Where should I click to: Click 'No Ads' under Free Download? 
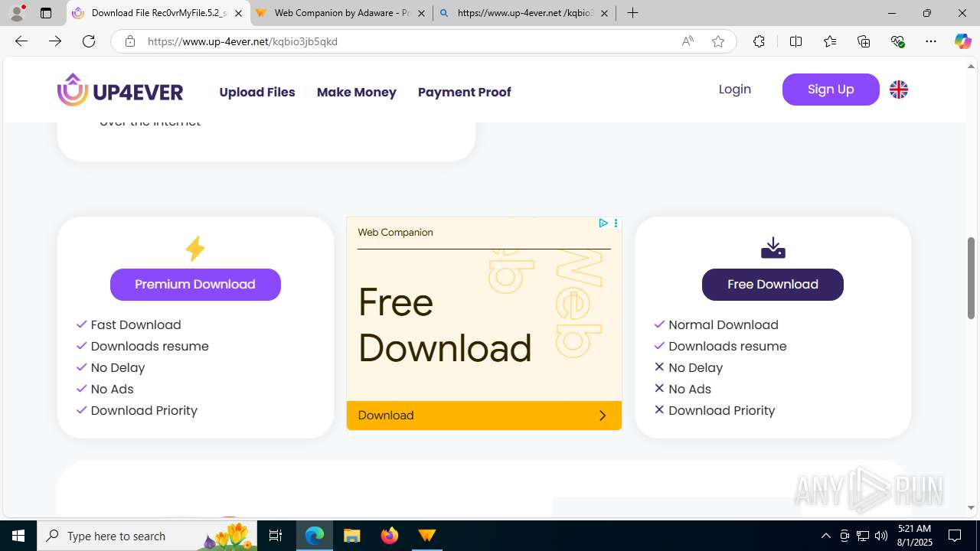pyautogui.click(x=690, y=390)
